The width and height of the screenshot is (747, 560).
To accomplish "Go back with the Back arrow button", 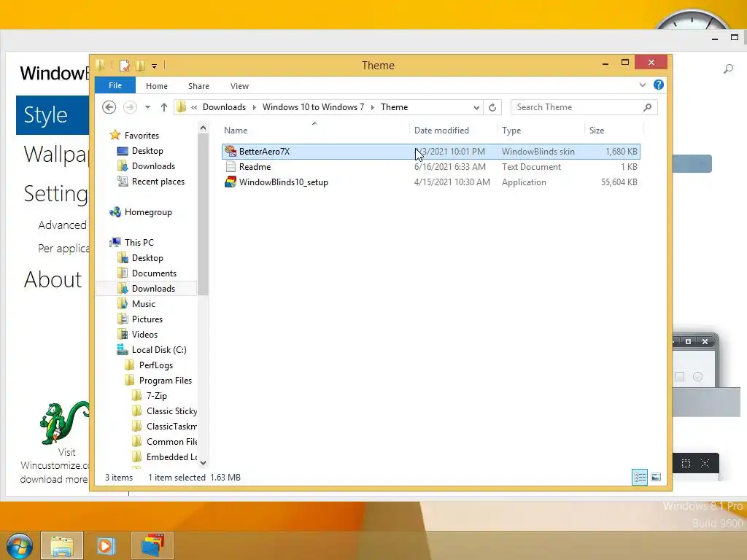I will (109, 107).
